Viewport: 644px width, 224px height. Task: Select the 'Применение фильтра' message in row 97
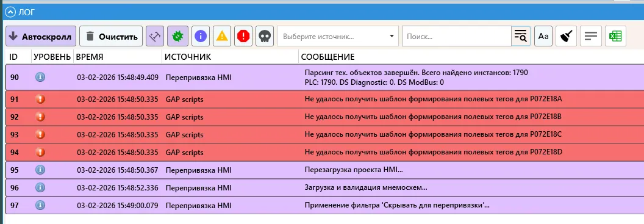point(397,205)
